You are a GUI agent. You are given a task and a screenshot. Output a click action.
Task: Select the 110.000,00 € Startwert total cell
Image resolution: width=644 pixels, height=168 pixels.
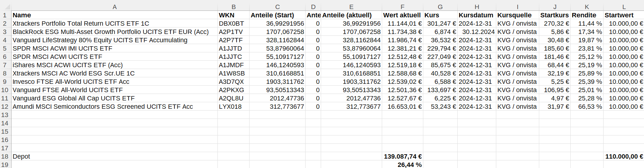point(624,156)
